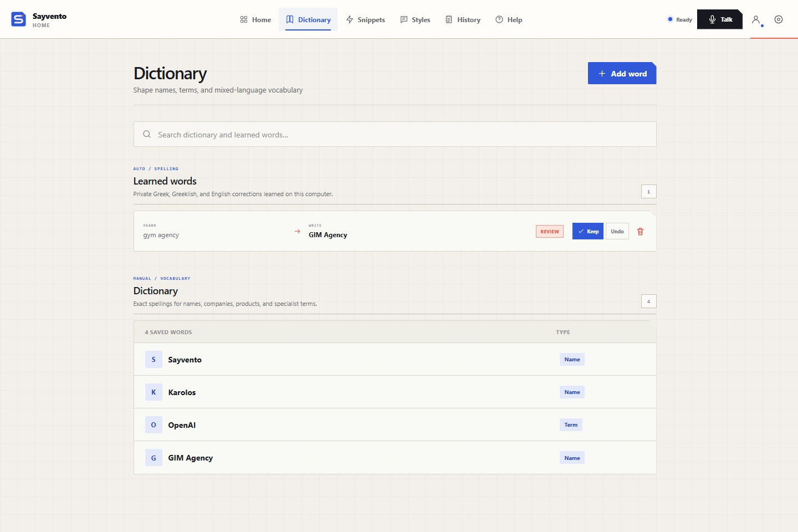Screen dimensions: 798x532
Task: Select the OpenAI dictionary entry
Action: pos(395,425)
